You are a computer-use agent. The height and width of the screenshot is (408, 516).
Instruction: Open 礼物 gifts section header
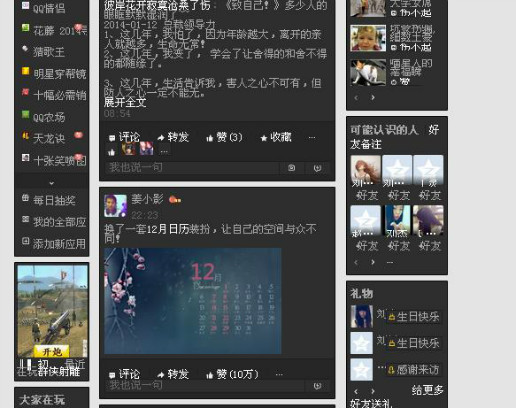click(361, 293)
